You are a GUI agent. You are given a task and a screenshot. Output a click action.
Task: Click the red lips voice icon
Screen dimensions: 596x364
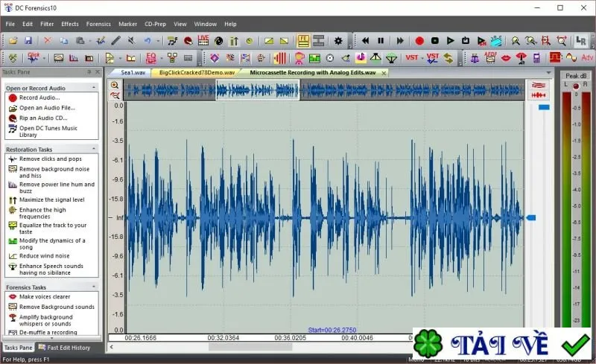[506, 58]
